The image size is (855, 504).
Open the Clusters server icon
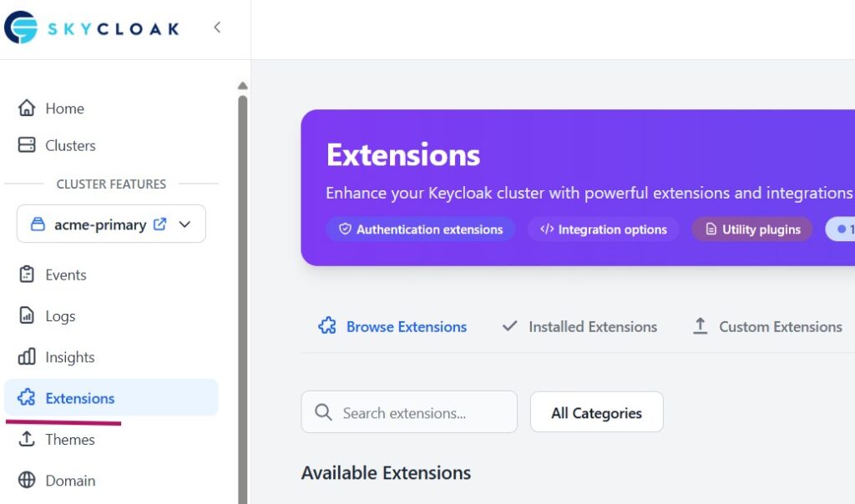tap(27, 145)
